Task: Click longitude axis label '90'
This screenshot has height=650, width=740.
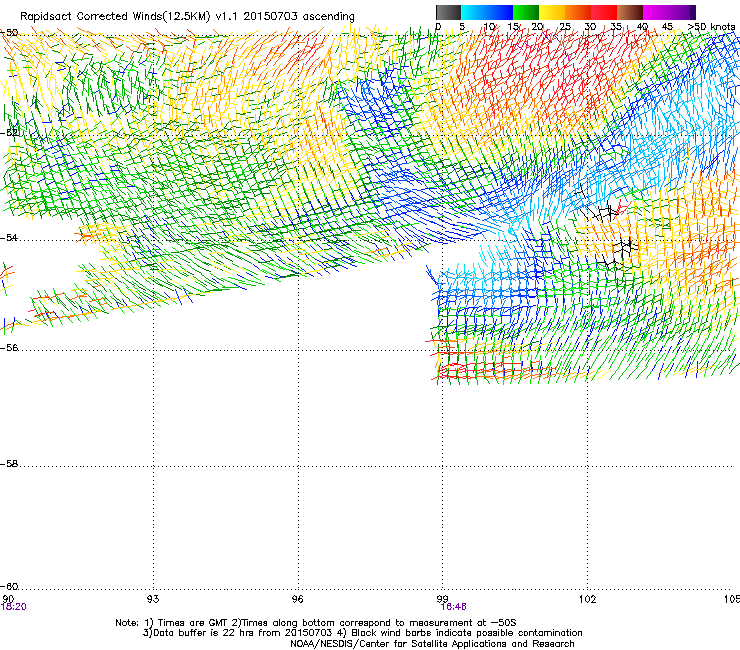Action: point(8,599)
